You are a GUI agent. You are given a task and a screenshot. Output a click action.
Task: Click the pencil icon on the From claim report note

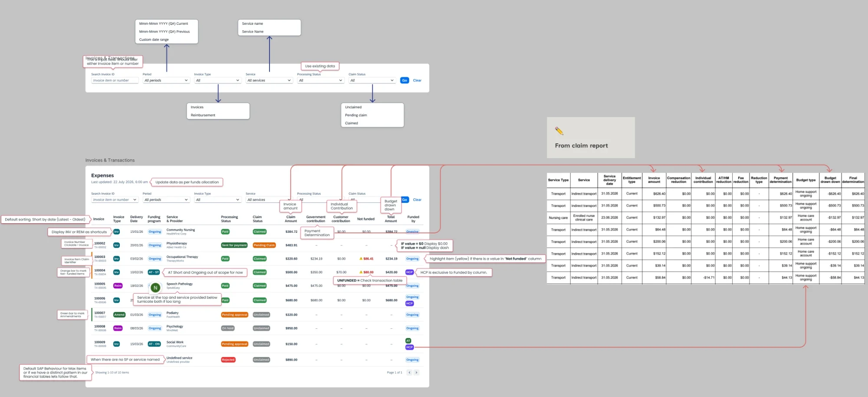point(559,131)
